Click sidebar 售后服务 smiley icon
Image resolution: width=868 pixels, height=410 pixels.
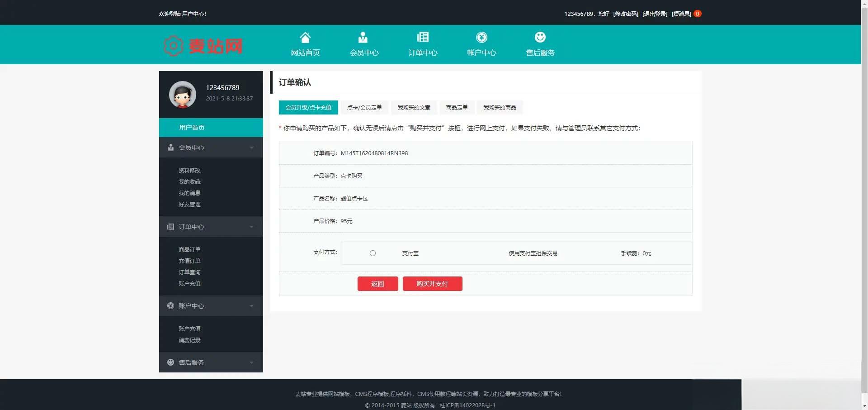click(x=170, y=362)
